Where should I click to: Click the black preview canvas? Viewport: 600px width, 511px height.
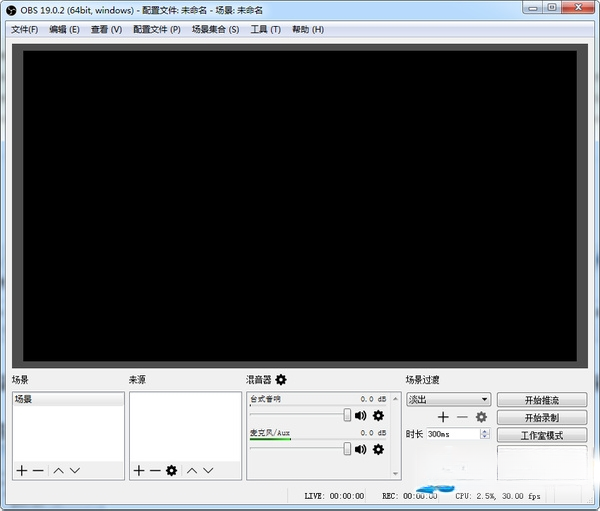point(300,206)
